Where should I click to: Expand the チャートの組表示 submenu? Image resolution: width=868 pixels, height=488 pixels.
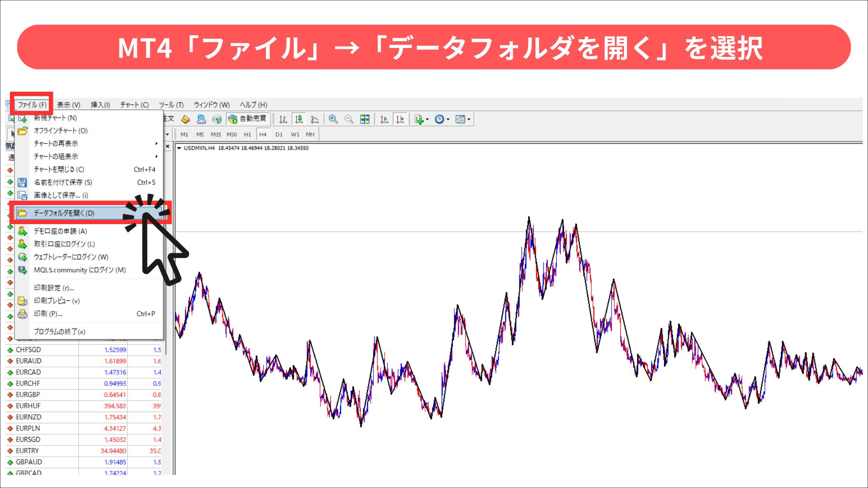[x=89, y=157]
